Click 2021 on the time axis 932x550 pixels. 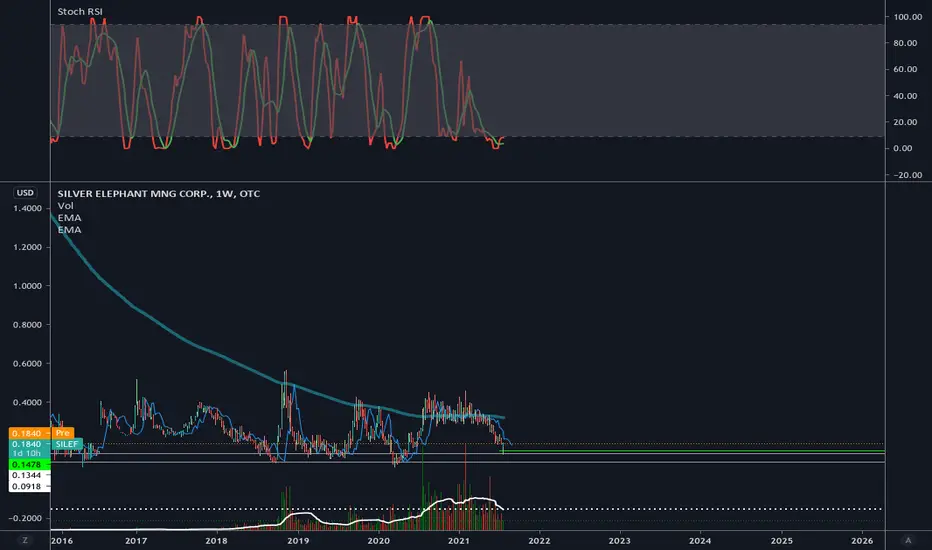pos(458,540)
